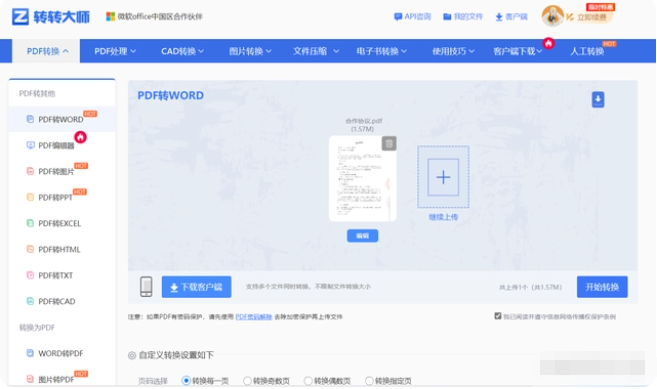This screenshot has width=657, height=389.
Task: Toggle the agreement checkbox under 开始转换
Action: [498, 316]
